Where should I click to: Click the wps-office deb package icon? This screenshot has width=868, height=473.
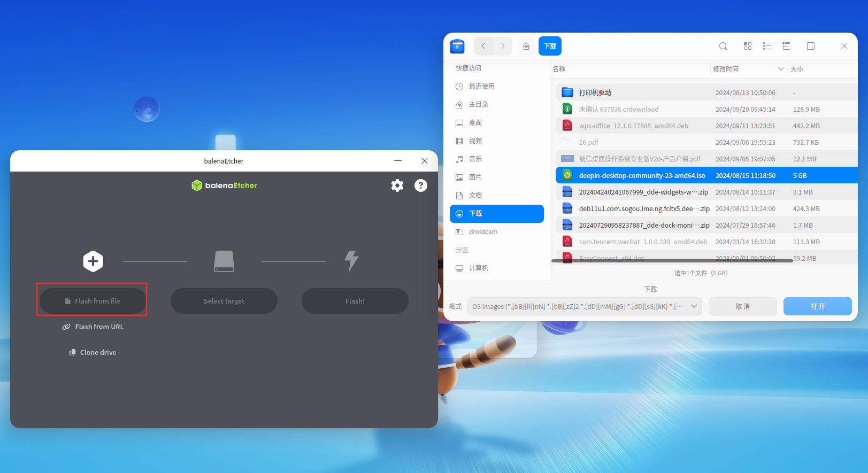click(x=567, y=126)
